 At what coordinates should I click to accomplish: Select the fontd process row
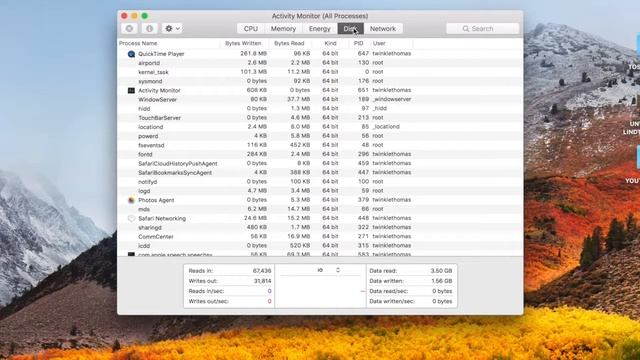click(x=320, y=154)
